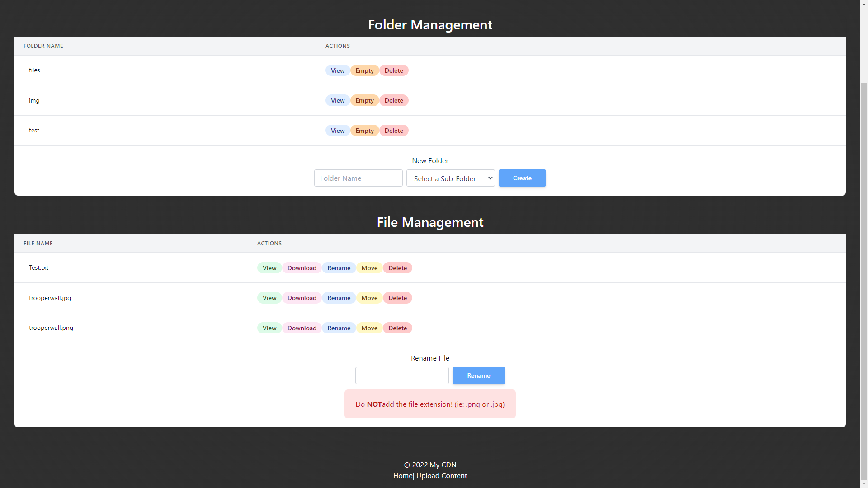Move the Test.txt file
The height and width of the screenshot is (488, 868).
(x=369, y=268)
